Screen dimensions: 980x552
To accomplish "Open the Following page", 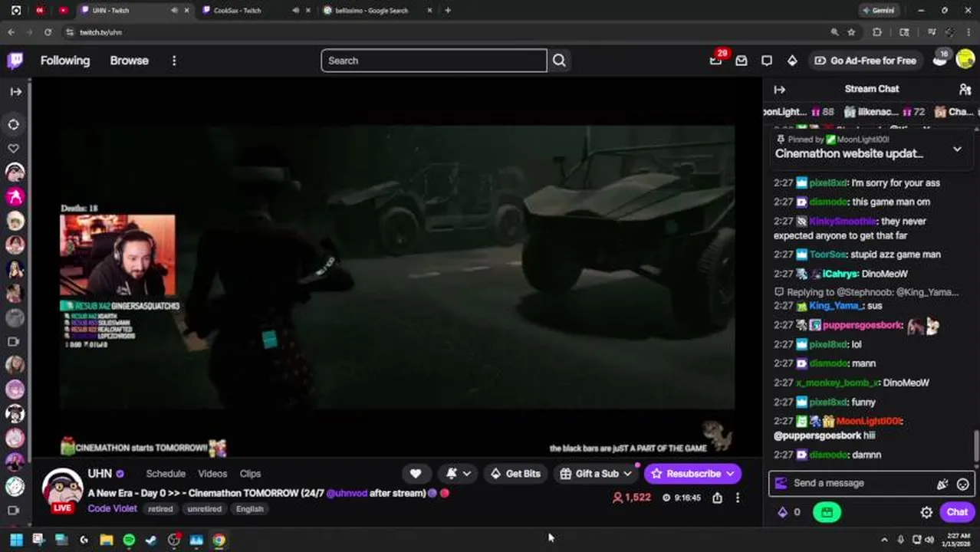I will pos(65,61).
